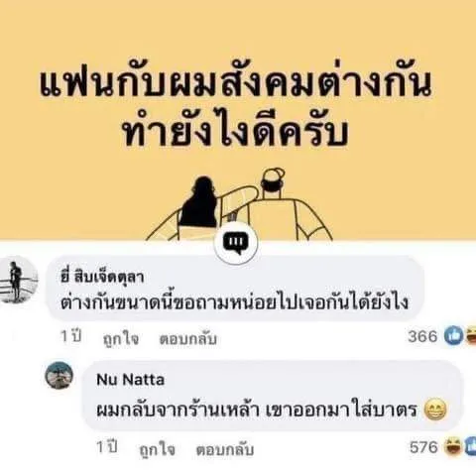Screen dimensions: 476x476
Task: Like the first comment with ถูกใจ
Action: 121,339
